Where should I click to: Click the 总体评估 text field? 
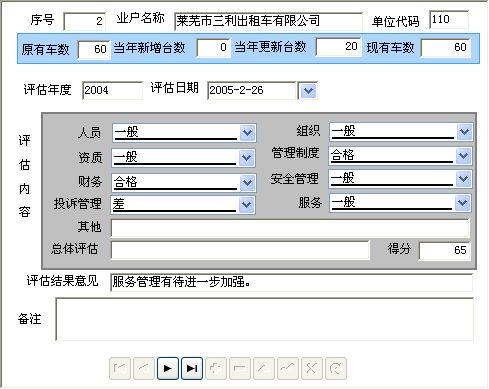pyautogui.click(x=240, y=250)
